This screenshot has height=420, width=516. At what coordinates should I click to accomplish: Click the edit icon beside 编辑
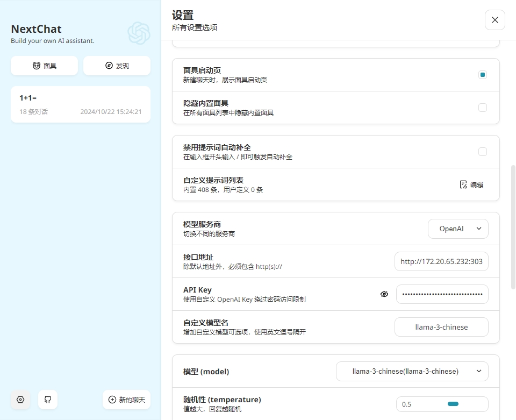pos(463,184)
